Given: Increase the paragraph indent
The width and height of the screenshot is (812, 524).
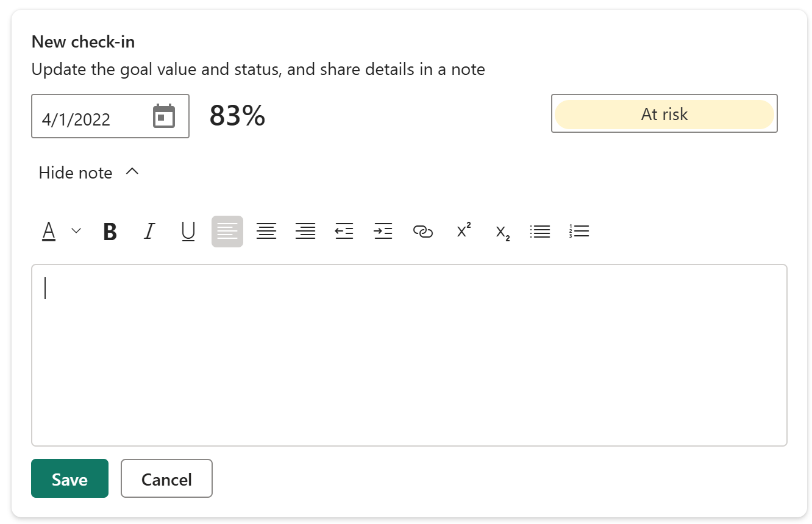Looking at the screenshot, I should point(383,232).
